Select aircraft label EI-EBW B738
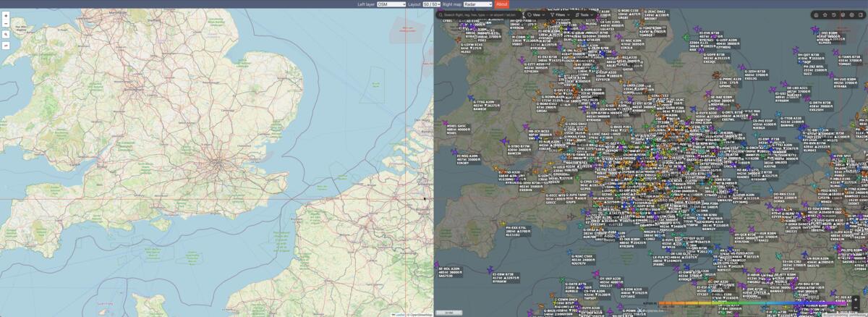This screenshot has width=868, height=317. tap(506, 278)
